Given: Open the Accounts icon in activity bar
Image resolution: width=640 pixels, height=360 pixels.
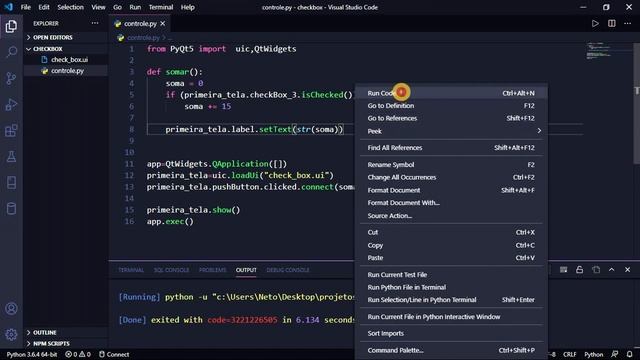Looking at the screenshot, I should tap(11, 309).
